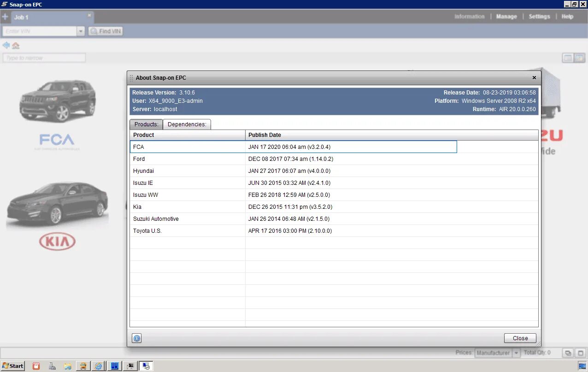Open Windows Explorer folder in taskbar
This screenshot has width=588, height=372.
coord(68,366)
